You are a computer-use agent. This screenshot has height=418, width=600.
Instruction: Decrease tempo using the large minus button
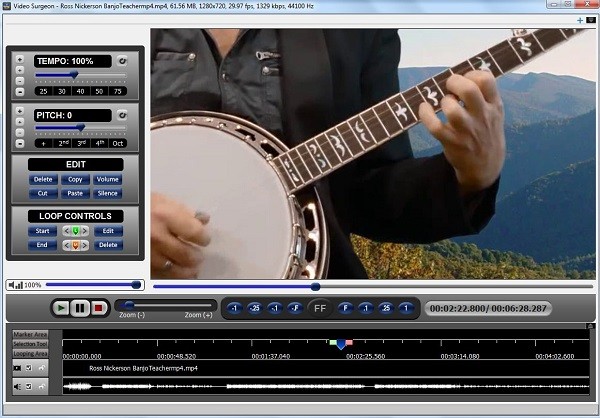pos(20,91)
